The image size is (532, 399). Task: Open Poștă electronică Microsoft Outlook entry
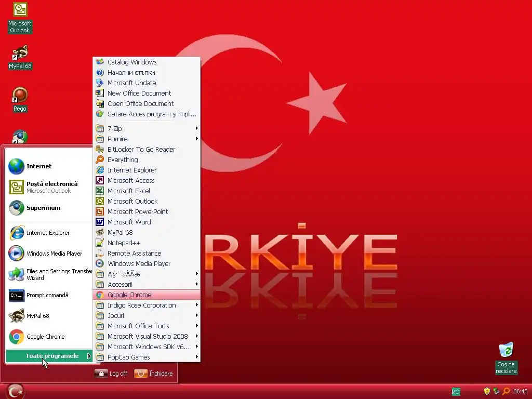pyautogui.click(x=49, y=187)
